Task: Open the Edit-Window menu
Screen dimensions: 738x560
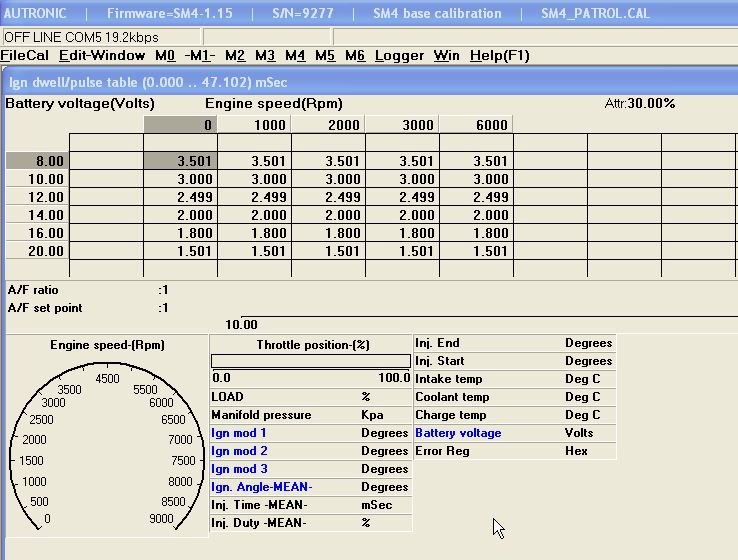Action: click(102, 56)
